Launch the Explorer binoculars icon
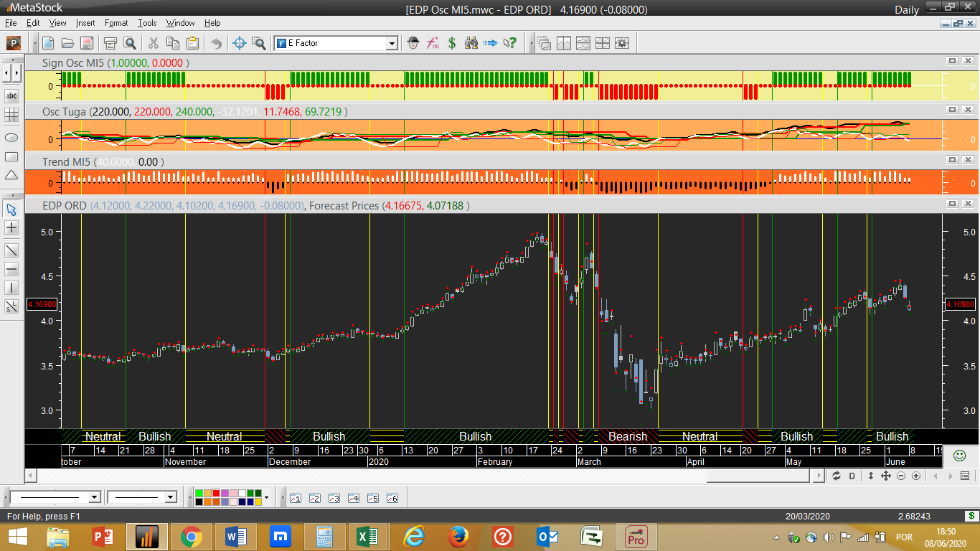 click(471, 43)
